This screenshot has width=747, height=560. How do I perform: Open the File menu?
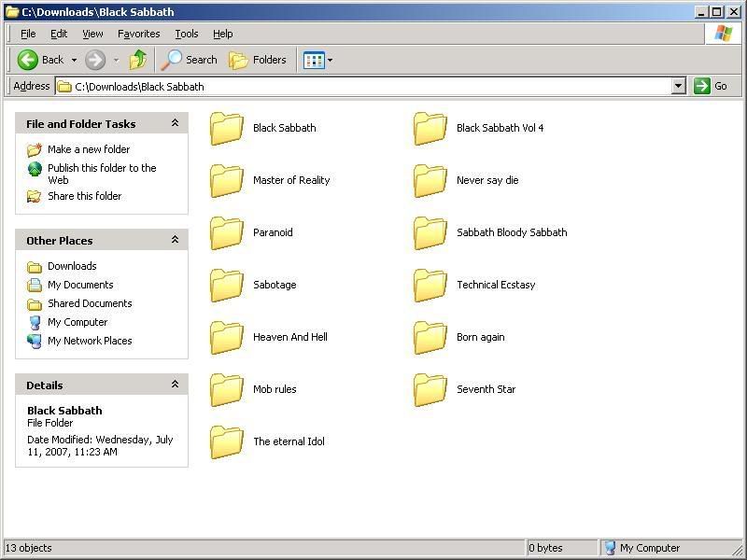tap(28, 34)
